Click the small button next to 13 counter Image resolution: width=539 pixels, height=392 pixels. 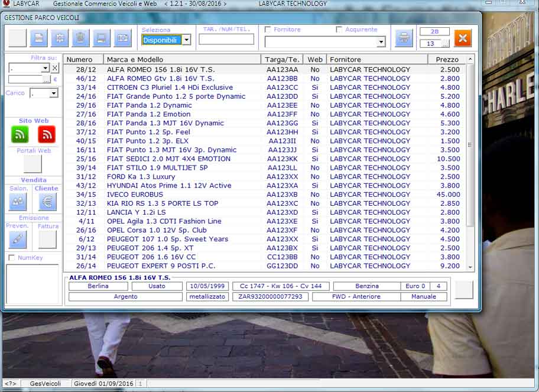446,44
